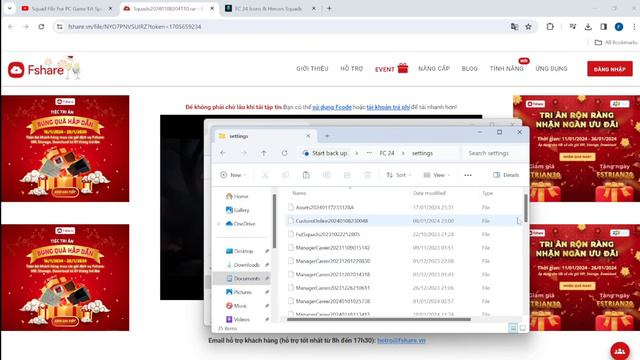640x360 pixels.
Task: Open the See more ellipsis in Explorer toolbar
Action: 468,175
